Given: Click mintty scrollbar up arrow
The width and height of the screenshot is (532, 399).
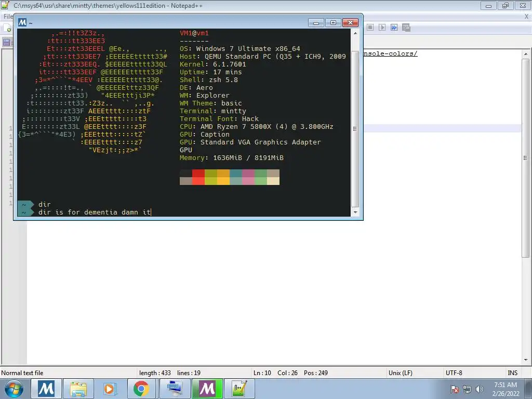Looking at the screenshot, I should coord(355,33).
